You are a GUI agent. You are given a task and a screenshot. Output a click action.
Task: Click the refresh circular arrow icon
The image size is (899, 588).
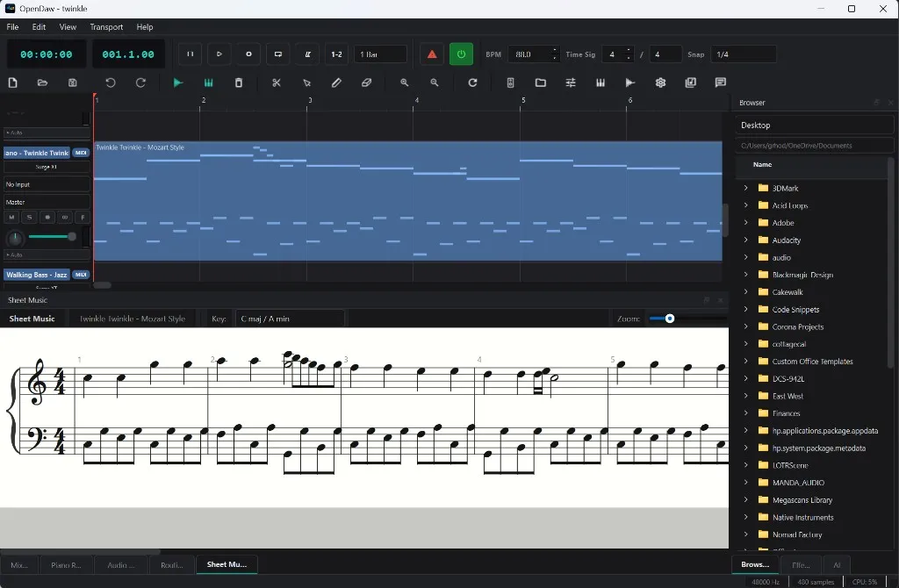472,82
